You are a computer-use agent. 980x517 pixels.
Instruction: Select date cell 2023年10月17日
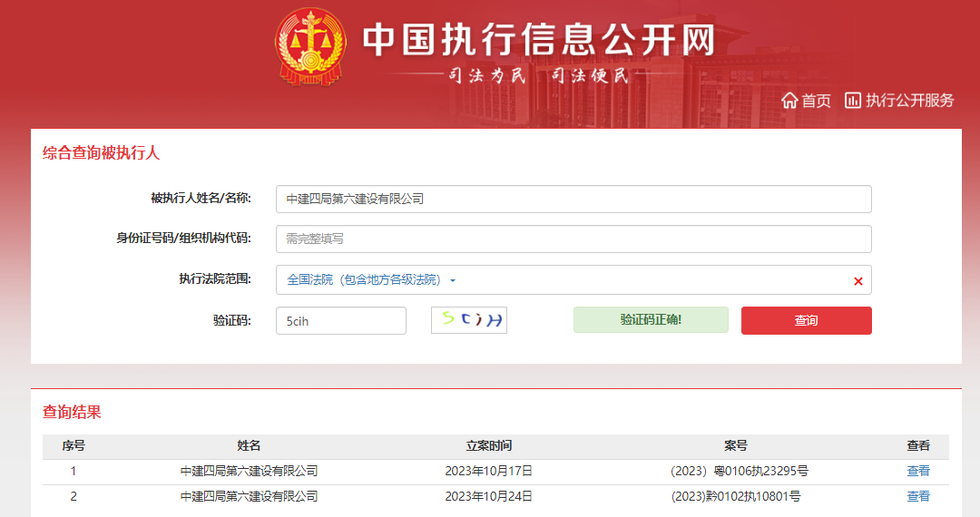(x=489, y=471)
